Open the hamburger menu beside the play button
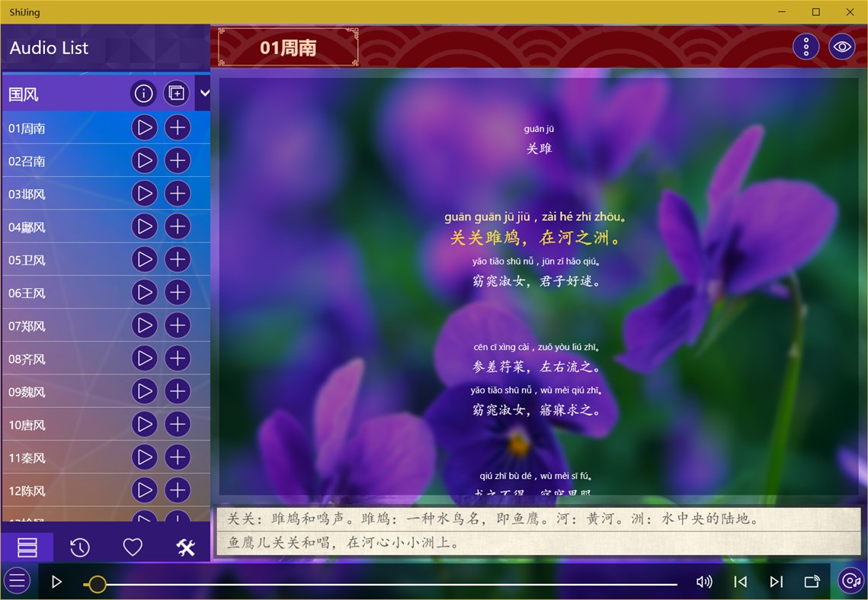The image size is (868, 600). 17,581
